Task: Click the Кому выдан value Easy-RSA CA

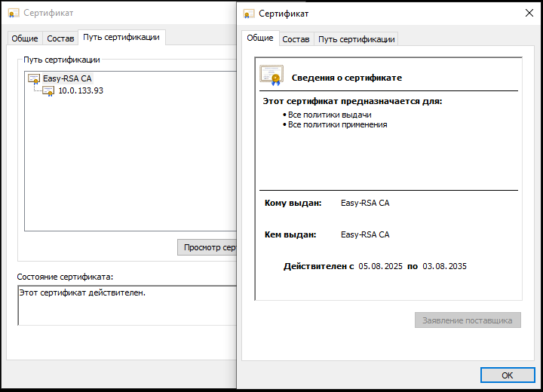Action: coord(365,203)
